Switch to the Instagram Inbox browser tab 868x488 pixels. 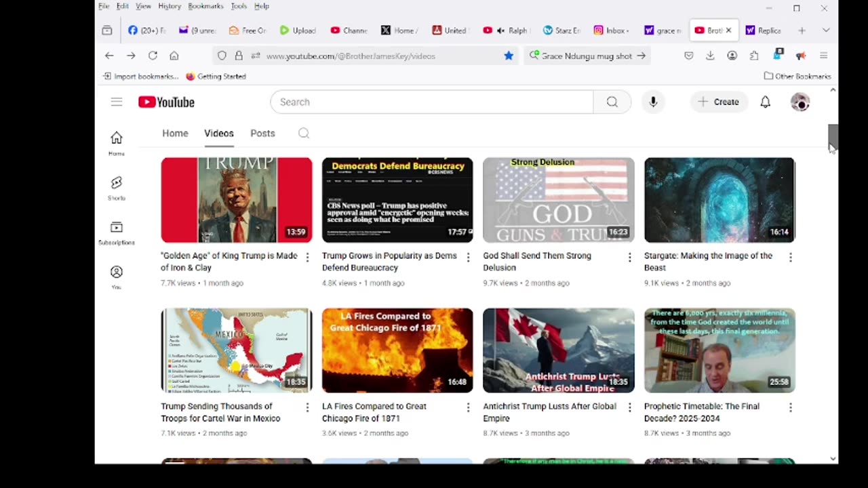pyautogui.click(x=612, y=30)
